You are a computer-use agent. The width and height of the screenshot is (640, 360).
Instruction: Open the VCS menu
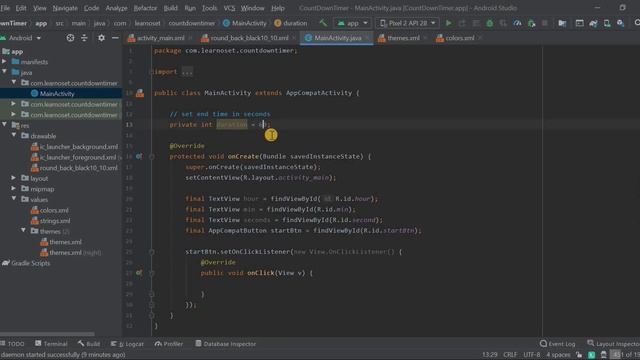(229, 8)
